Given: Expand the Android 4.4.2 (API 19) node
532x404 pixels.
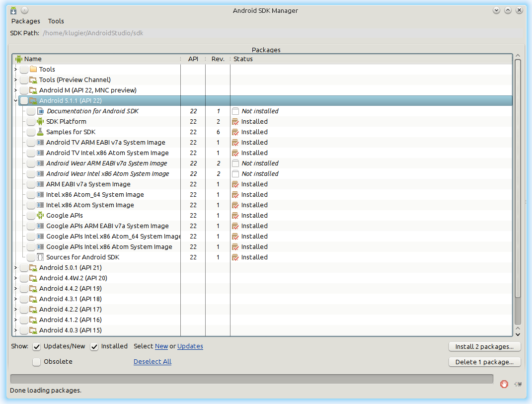Looking at the screenshot, I should point(15,289).
